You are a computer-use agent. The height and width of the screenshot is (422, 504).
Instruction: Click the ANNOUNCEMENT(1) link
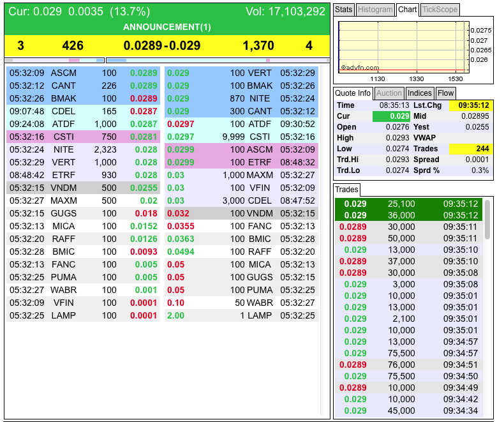pyautogui.click(x=167, y=27)
